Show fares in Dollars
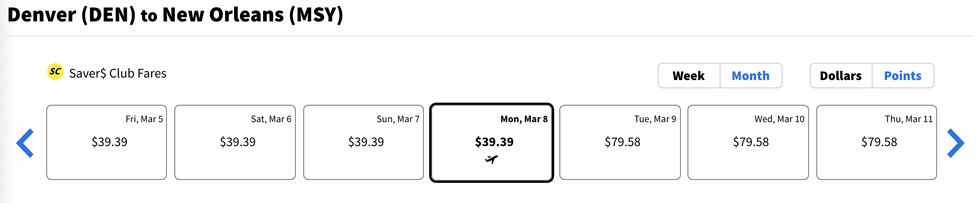 (841, 76)
